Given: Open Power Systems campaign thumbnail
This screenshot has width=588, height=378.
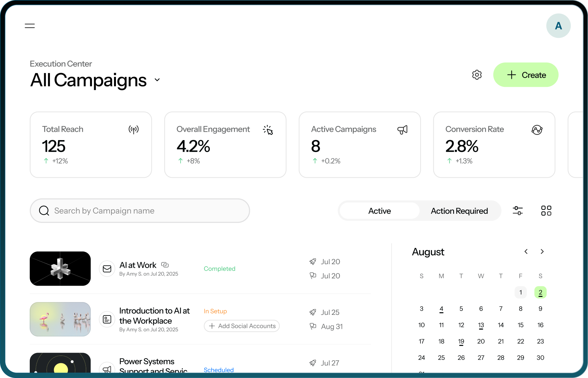Looking at the screenshot, I should pos(60,363).
